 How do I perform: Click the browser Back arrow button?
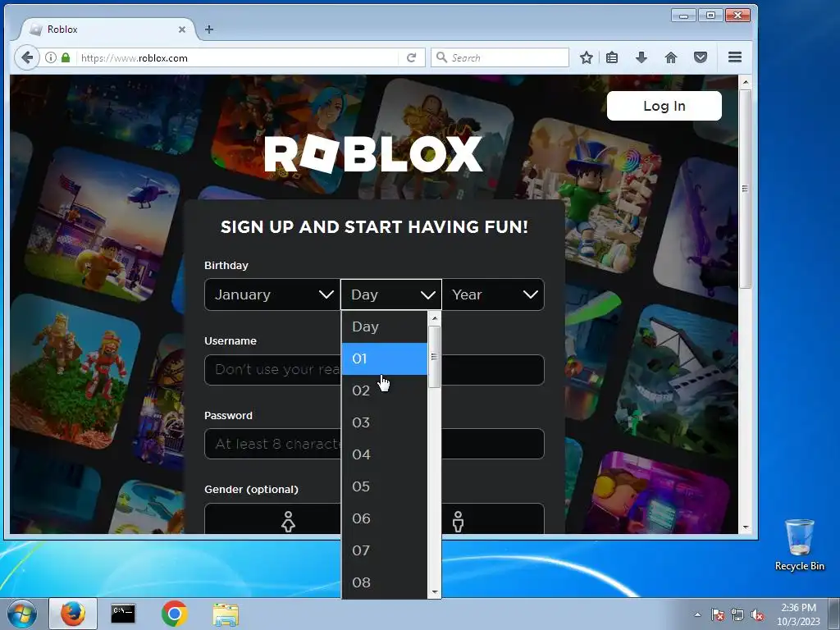27,57
